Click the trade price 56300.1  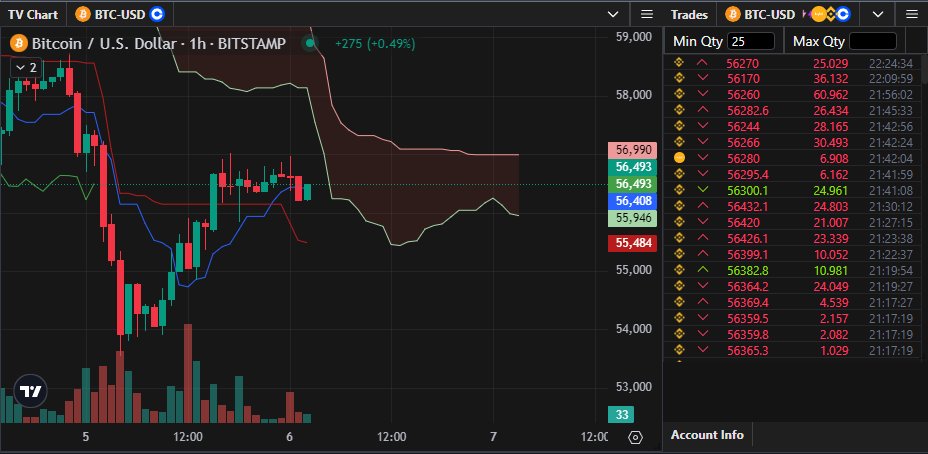coord(747,191)
